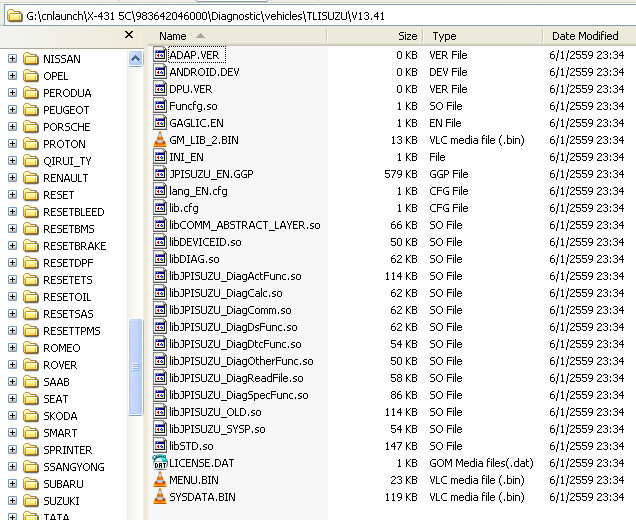This screenshot has width=636, height=520.
Task: Select libJPISUZU_DiagComm.so file name
Action: click(x=230, y=310)
